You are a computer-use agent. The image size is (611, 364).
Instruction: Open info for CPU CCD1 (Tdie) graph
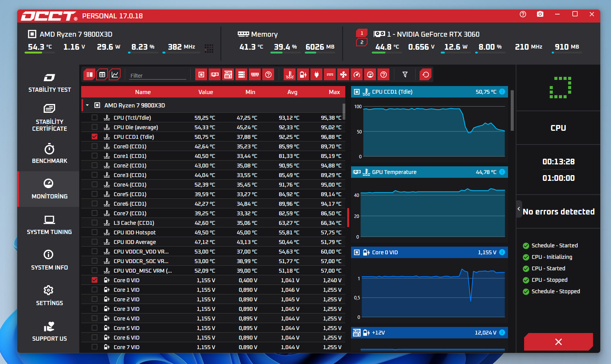tap(502, 92)
